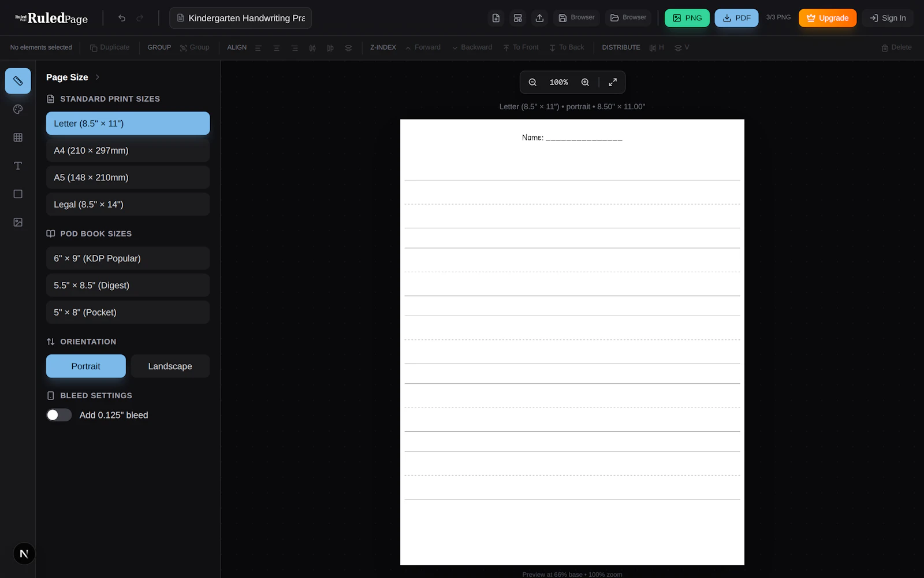The height and width of the screenshot is (578, 924).
Task: Download the page as PDF
Action: [736, 18]
